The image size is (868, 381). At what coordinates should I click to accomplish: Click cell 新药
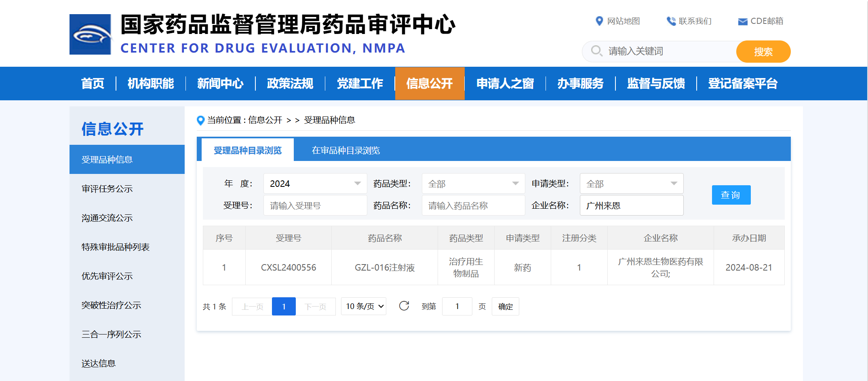point(522,267)
